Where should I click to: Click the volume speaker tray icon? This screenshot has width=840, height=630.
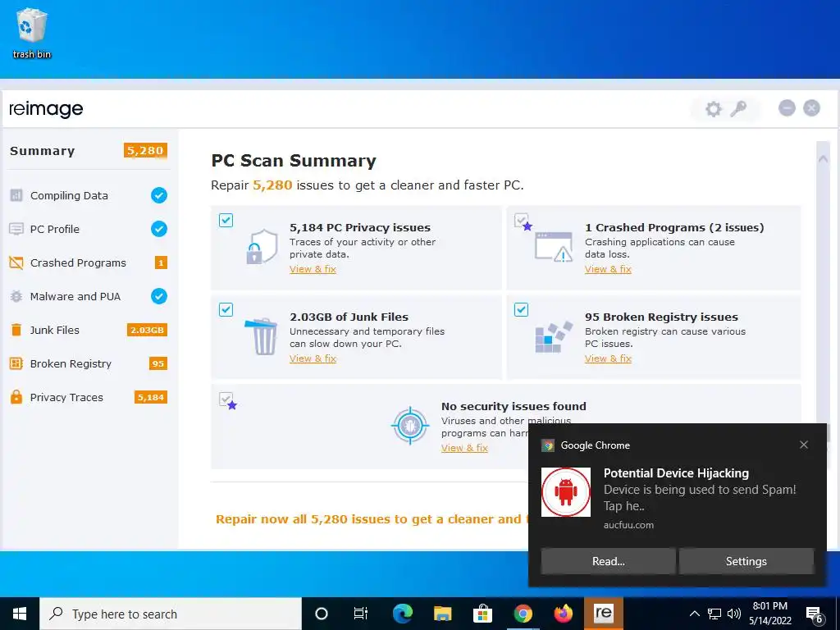click(734, 614)
